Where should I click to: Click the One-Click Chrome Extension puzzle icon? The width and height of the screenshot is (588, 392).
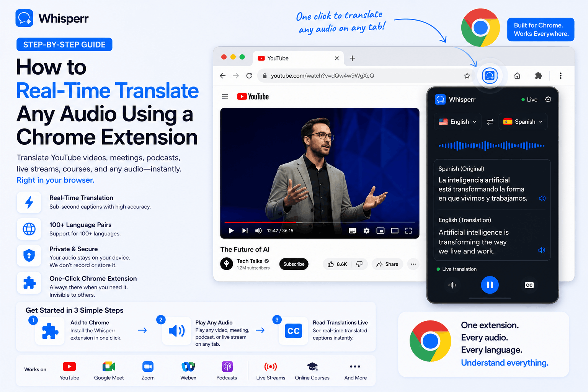(29, 283)
